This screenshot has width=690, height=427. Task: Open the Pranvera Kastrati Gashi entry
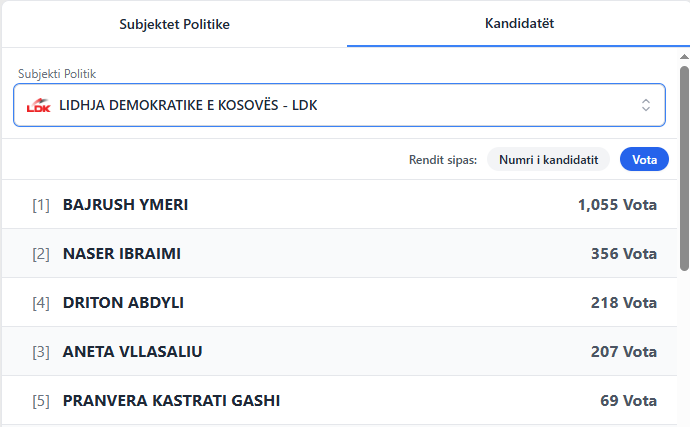click(x=171, y=401)
